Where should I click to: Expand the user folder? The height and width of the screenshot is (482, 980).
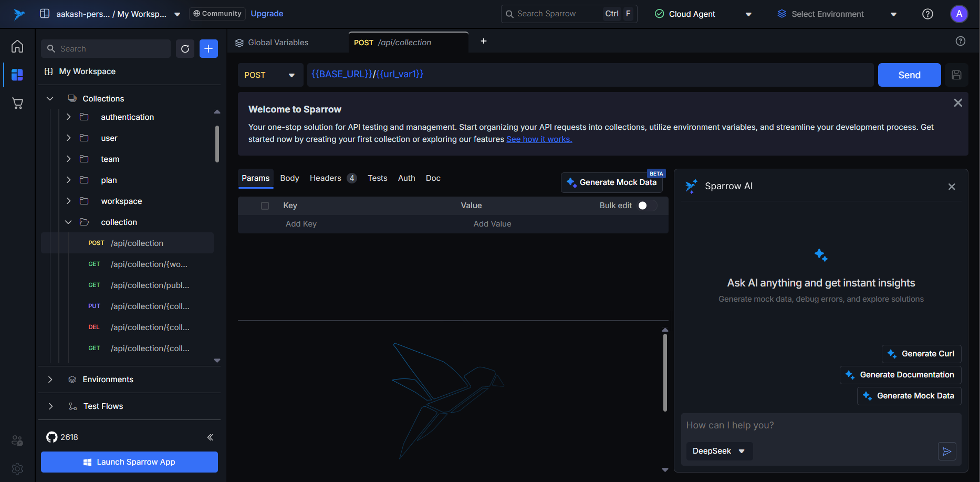(68, 138)
